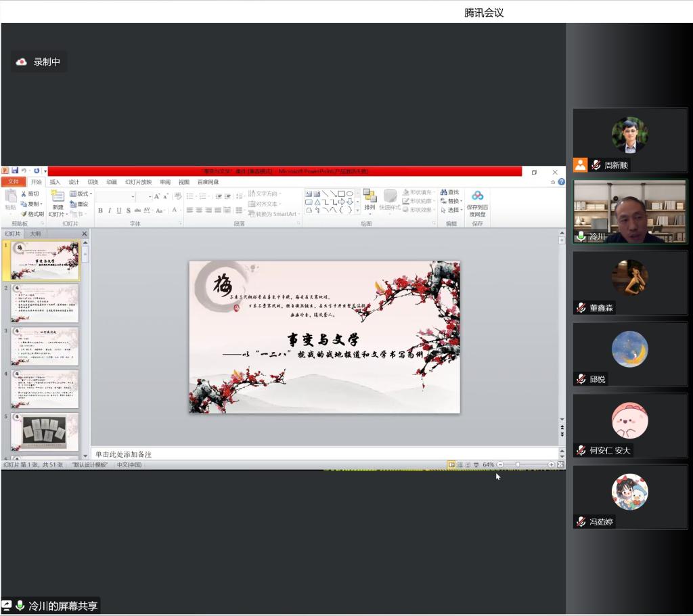Click the Cut (剪切) scissors icon
The height and width of the screenshot is (616, 693).
(23, 194)
